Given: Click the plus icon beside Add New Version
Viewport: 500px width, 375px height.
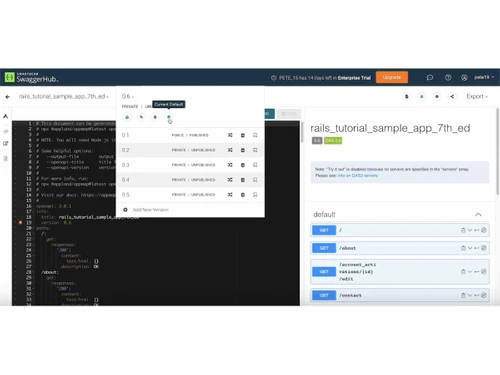Looking at the screenshot, I should coord(125,210).
